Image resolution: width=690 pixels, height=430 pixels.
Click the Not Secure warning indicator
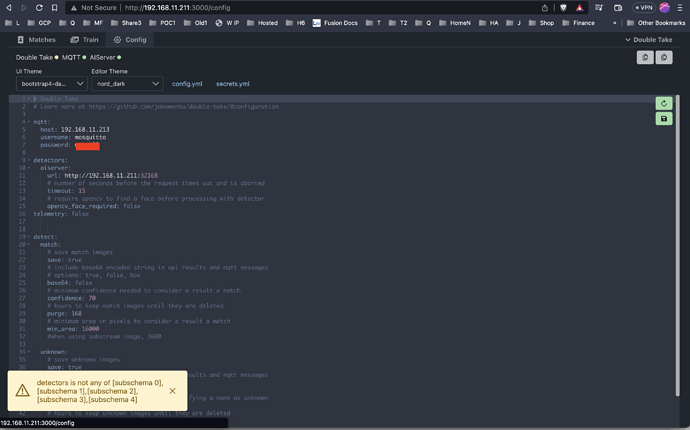(93, 7)
